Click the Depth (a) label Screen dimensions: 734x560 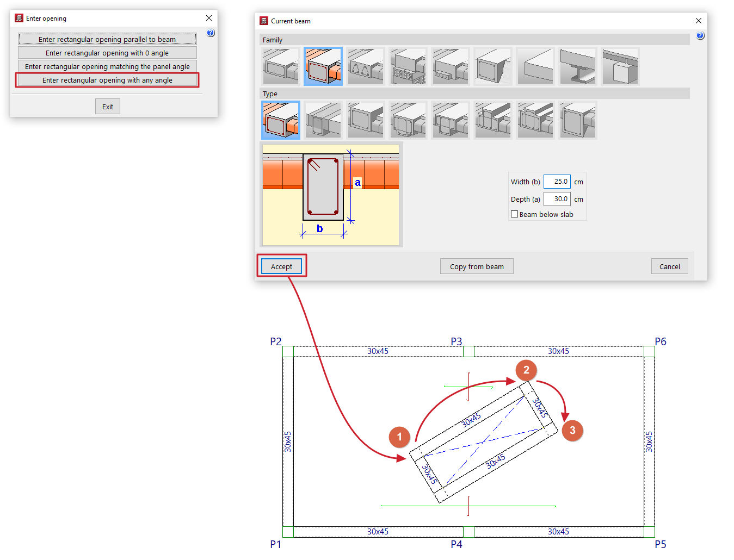coord(526,199)
